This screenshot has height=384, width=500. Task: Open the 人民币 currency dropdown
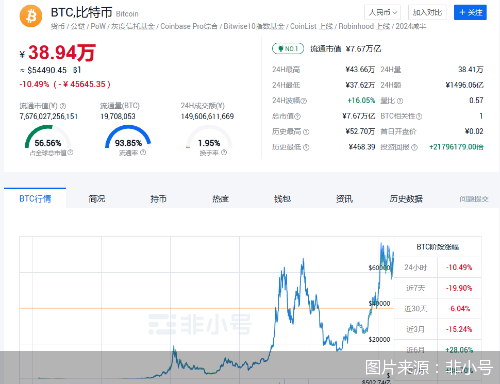pyautogui.click(x=382, y=13)
